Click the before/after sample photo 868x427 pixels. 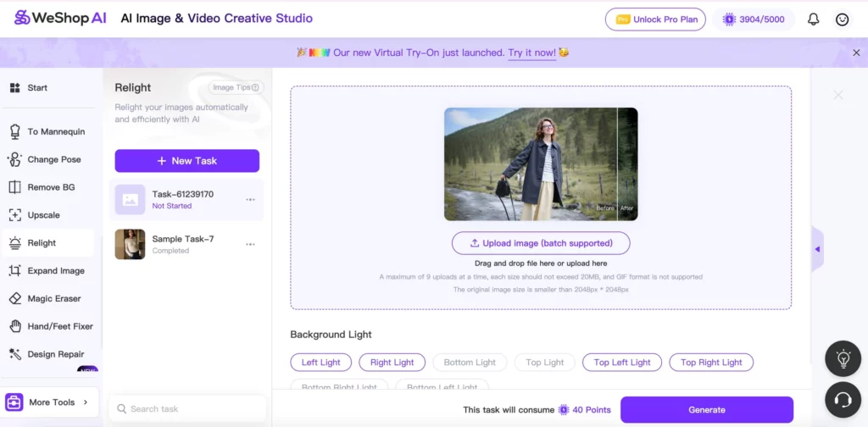pyautogui.click(x=541, y=164)
